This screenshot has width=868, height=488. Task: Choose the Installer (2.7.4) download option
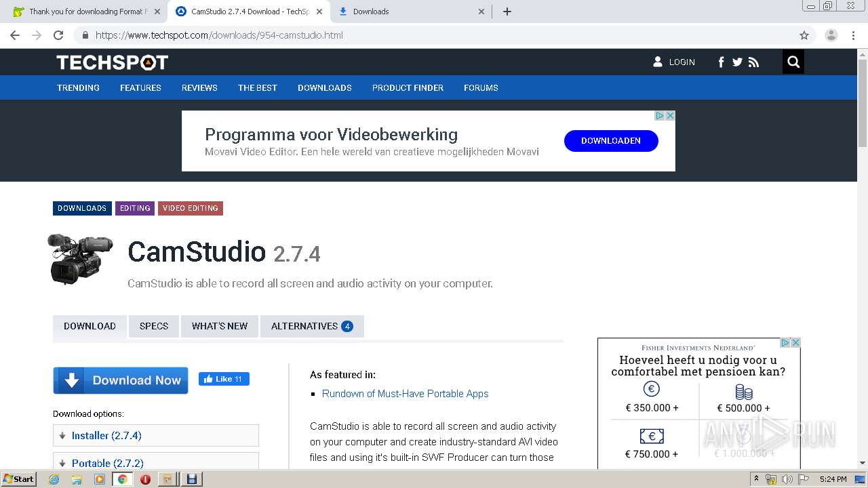156,436
